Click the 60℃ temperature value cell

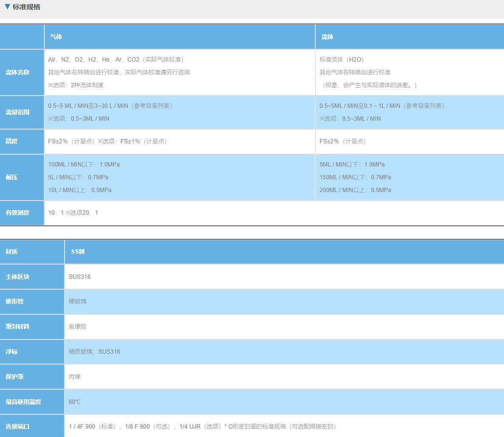coord(75,402)
